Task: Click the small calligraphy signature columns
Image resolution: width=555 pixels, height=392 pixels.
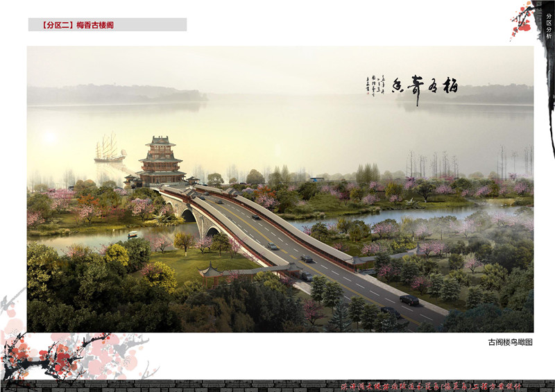Action: (x=375, y=85)
